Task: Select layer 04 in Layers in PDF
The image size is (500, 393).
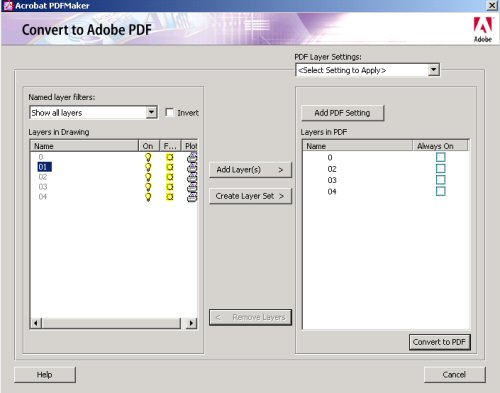Action: (x=332, y=192)
